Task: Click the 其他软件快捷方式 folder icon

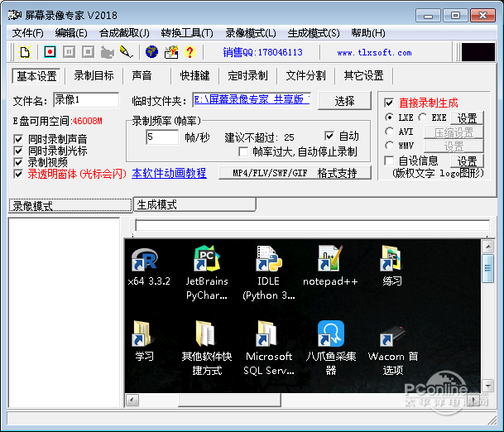Action: [206, 334]
